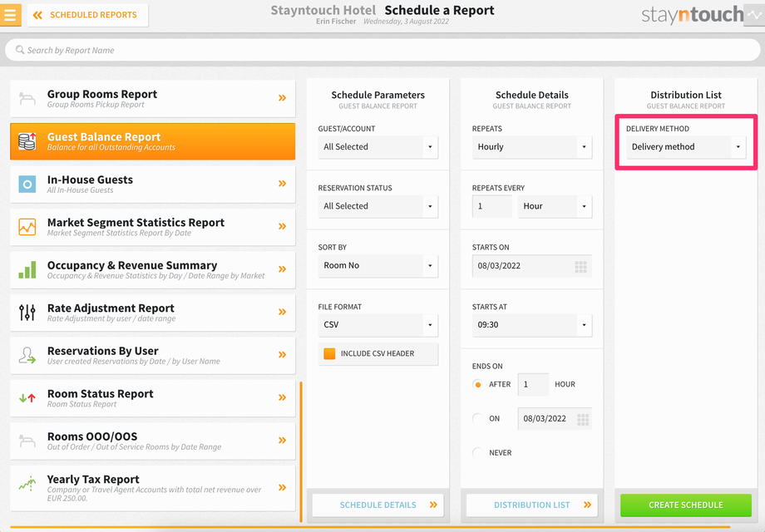Click the Search by Report Name field
This screenshot has width=765, height=532.
[382, 50]
